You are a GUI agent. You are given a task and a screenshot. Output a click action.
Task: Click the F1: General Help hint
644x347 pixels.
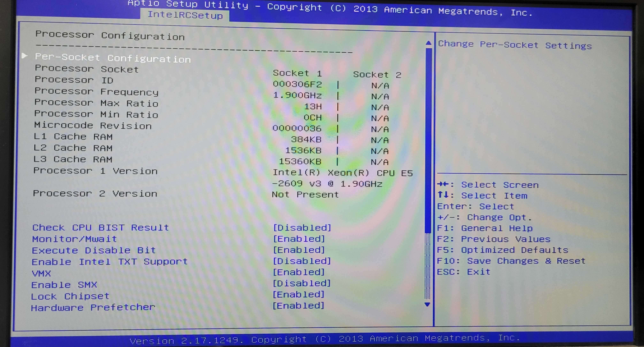point(485,228)
